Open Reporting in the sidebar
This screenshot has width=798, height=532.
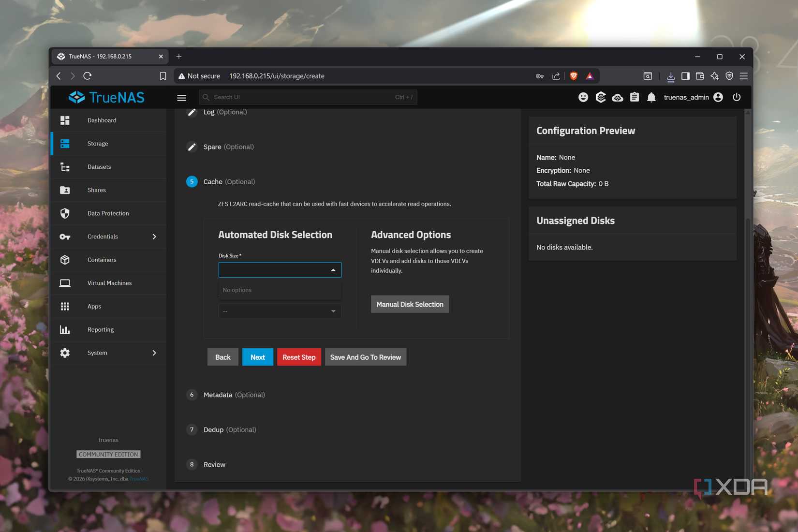point(109,329)
